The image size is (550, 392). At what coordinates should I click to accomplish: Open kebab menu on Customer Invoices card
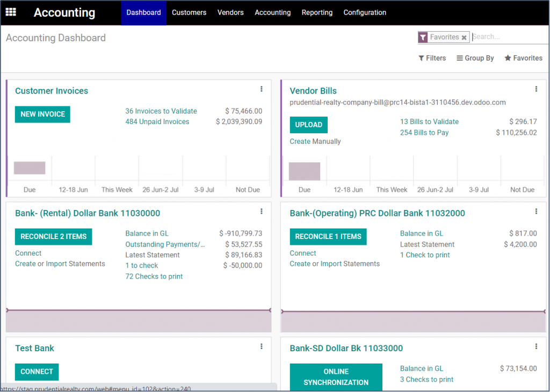tap(262, 89)
